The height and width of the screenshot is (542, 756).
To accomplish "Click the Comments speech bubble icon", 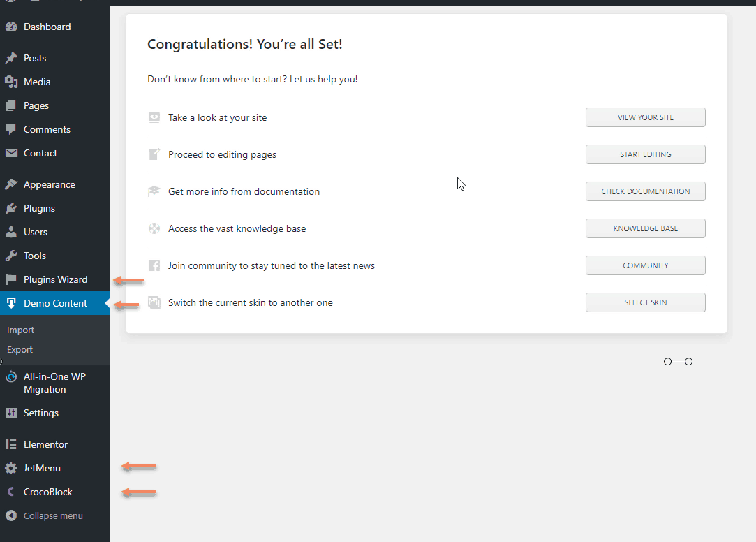I will click(x=11, y=130).
